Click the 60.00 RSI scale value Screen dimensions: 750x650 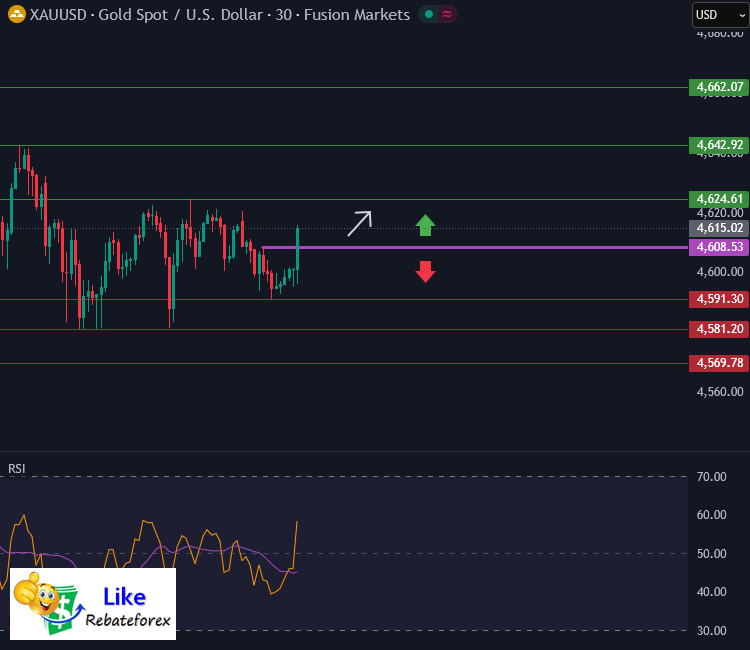[711, 515]
